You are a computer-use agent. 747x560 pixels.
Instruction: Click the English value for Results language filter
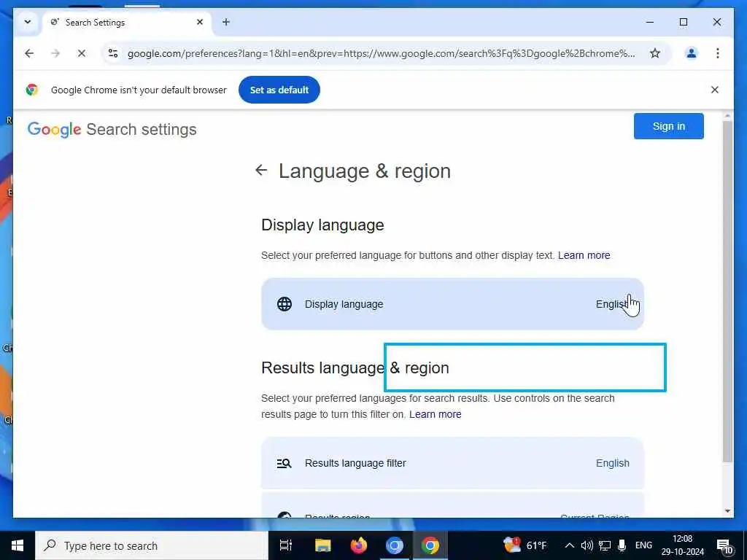pos(612,463)
